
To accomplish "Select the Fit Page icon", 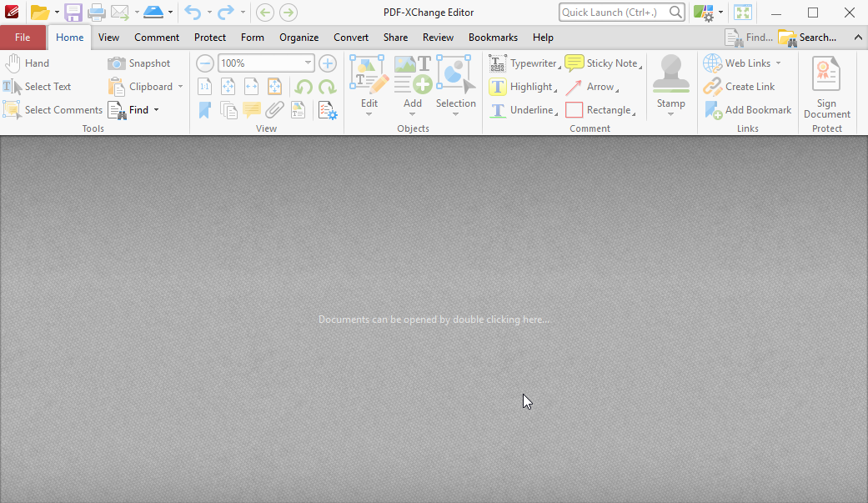I will [228, 87].
